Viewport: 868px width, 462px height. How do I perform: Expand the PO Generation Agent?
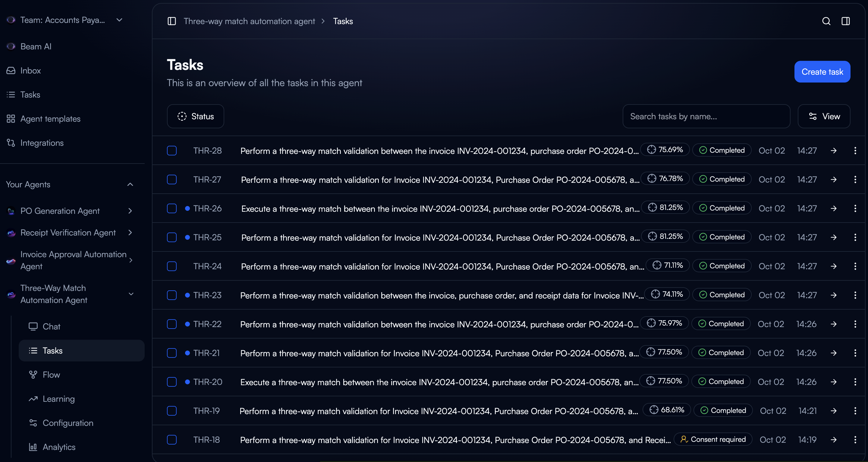tap(130, 211)
